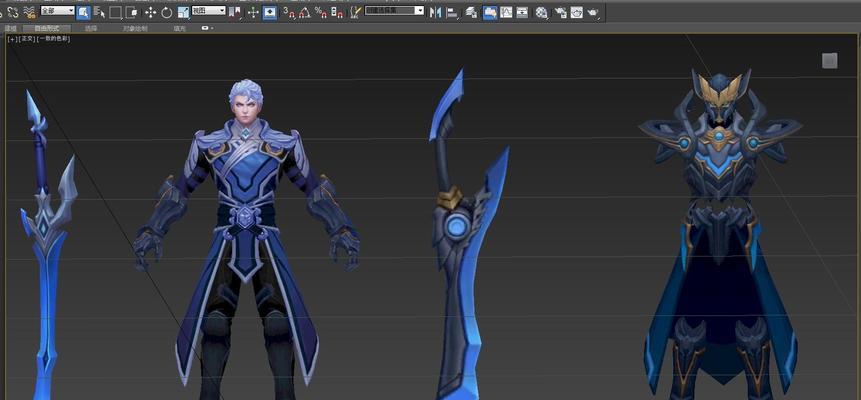
Task: Toggle Keyboard Shortcut Override
Action: [270, 12]
